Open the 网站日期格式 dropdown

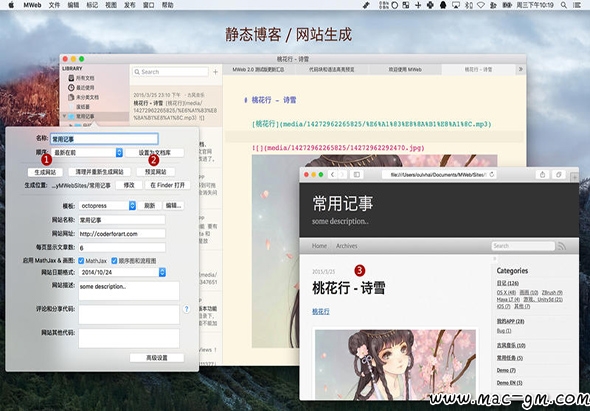click(x=122, y=272)
